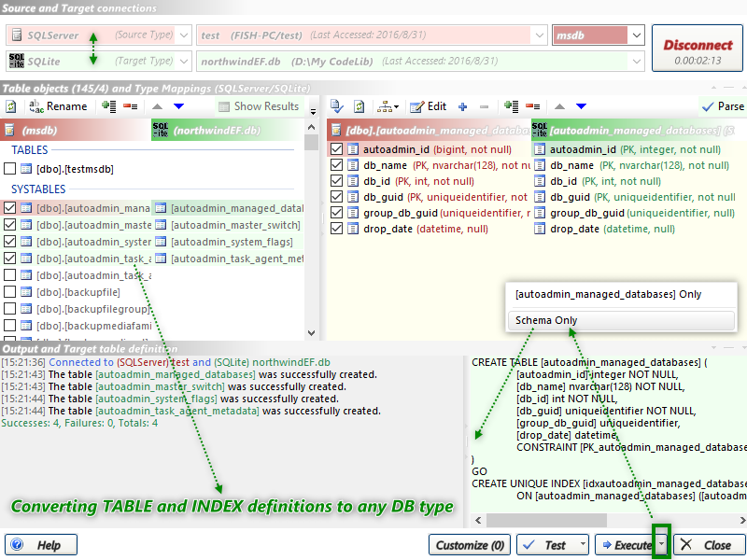This screenshot has height=560, width=747.
Task: Remove rows icon in columns toolbar
Action: (x=533, y=106)
